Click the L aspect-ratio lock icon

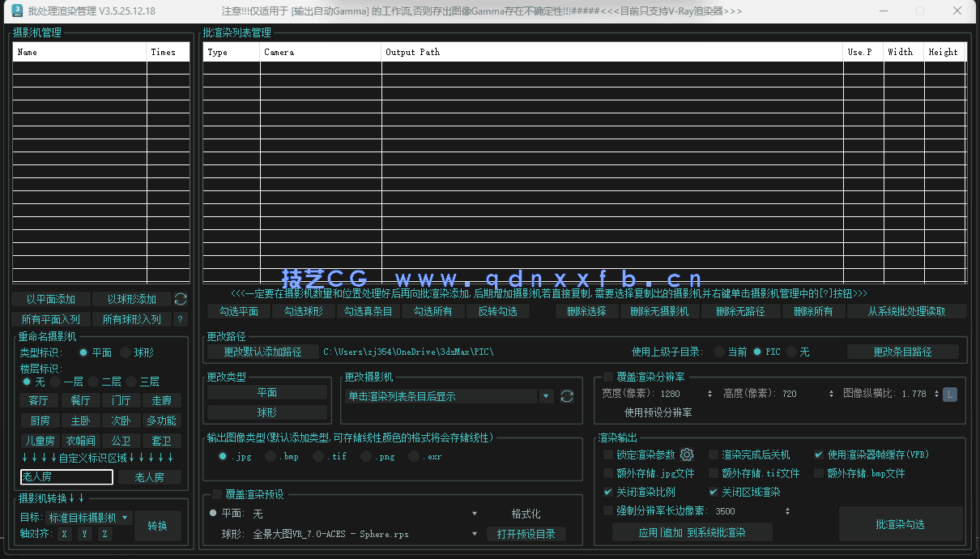(949, 393)
